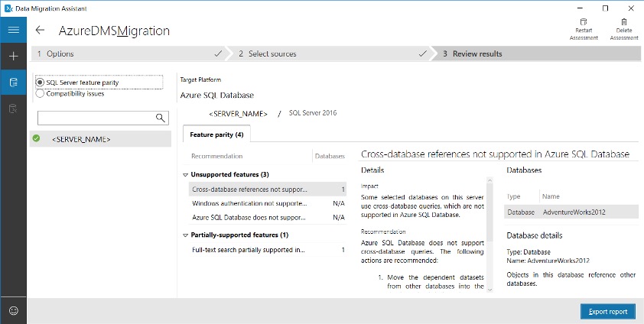The image size is (644, 324).
Task: Collapse the Unsupported features group
Action: [x=186, y=175]
